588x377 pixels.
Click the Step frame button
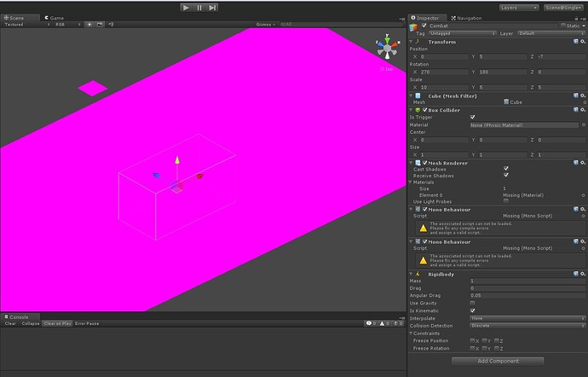tap(212, 8)
